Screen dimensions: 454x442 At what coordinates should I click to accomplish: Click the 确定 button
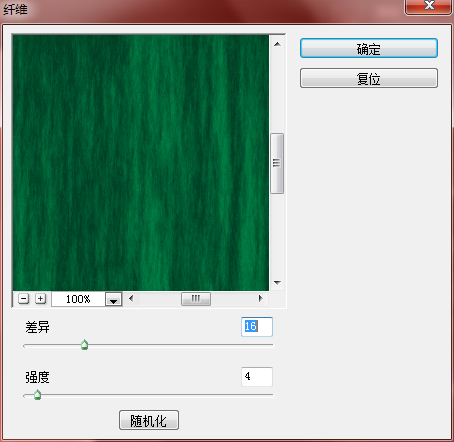click(x=369, y=48)
